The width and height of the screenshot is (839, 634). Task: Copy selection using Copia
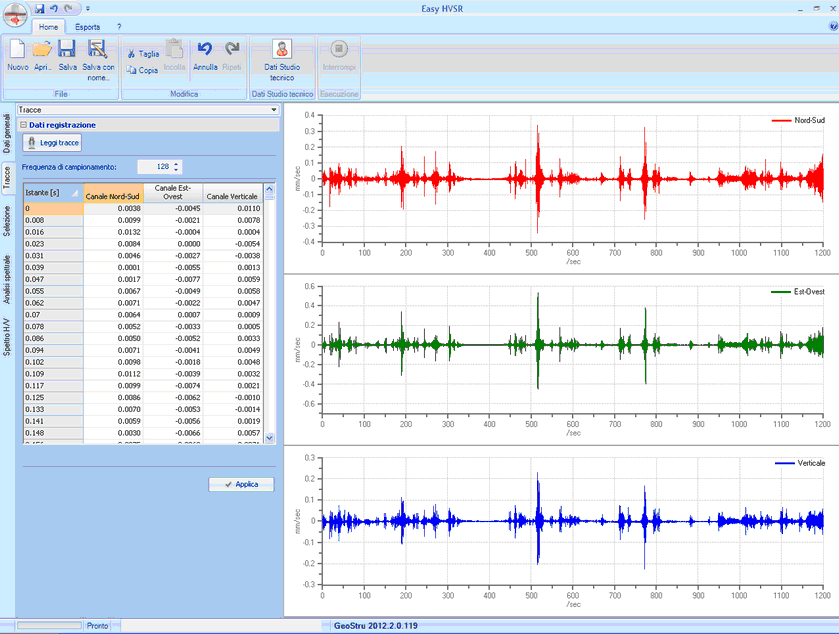click(x=142, y=70)
